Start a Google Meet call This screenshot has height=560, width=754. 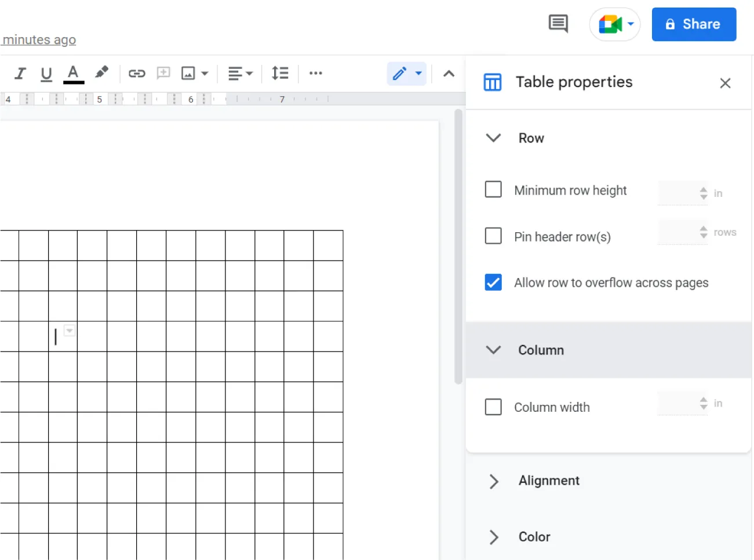point(611,24)
